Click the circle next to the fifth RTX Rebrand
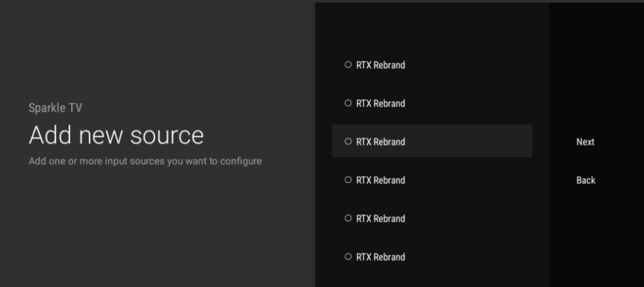 click(x=348, y=218)
